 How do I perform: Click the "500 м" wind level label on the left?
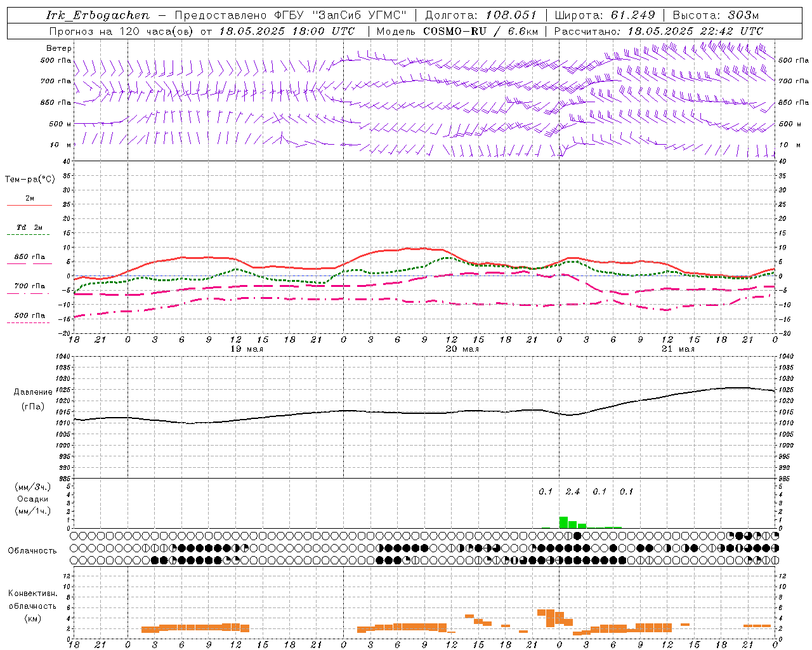coord(60,124)
